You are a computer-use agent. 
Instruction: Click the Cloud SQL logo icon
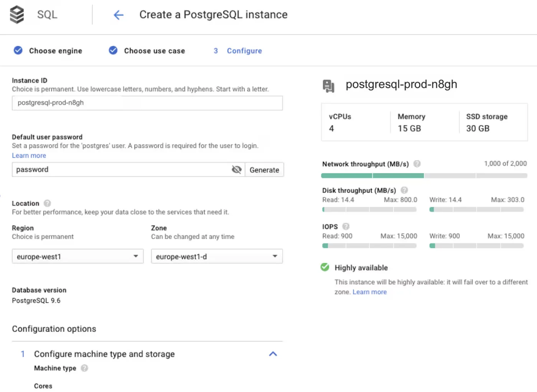click(x=17, y=14)
